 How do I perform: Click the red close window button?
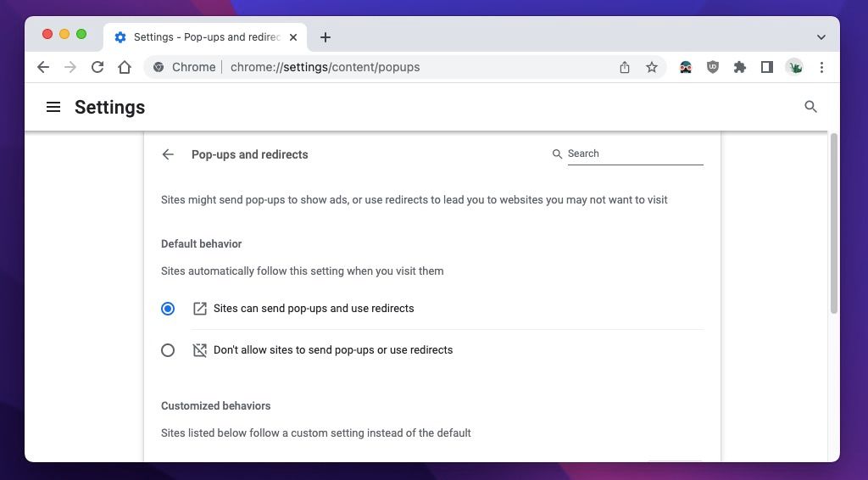point(47,34)
